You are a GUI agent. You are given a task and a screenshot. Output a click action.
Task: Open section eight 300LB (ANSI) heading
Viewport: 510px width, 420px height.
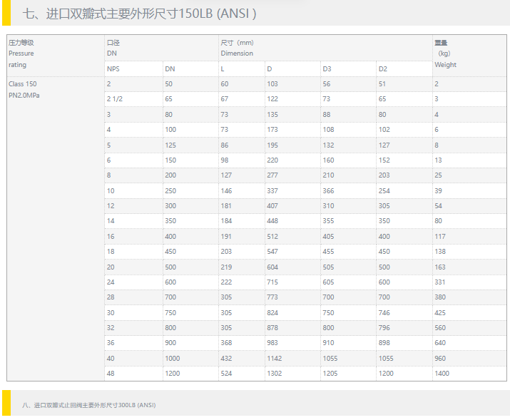click(88, 404)
